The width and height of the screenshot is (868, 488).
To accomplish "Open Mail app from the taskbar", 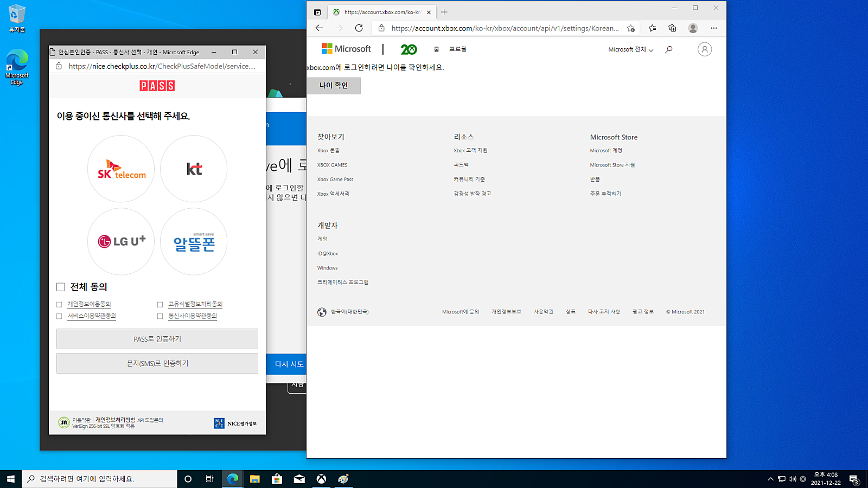I will pos(299,479).
